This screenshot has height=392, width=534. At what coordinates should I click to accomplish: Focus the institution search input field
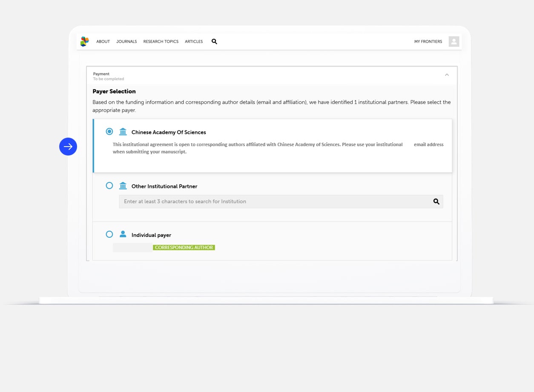[x=281, y=202]
